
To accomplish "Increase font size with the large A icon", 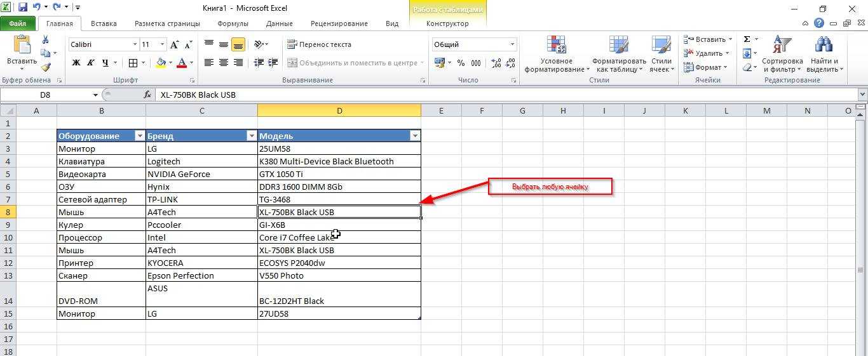I will click(175, 44).
